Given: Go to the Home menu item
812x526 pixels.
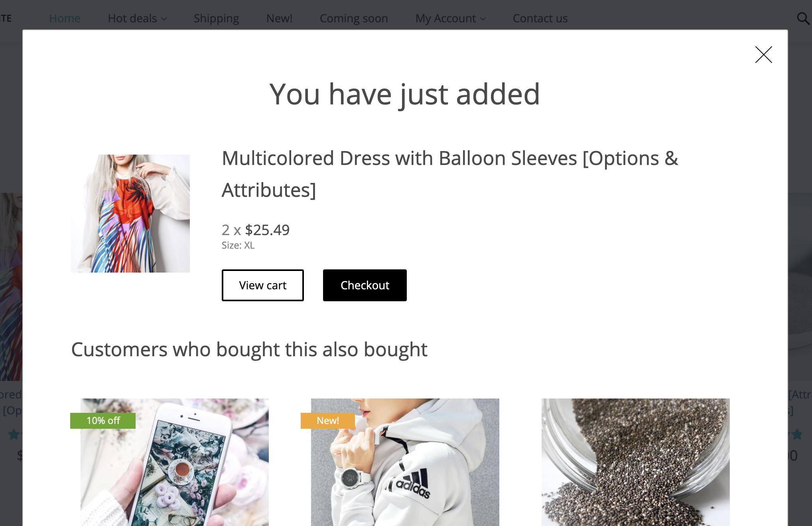Looking at the screenshot, I should 64,18.
